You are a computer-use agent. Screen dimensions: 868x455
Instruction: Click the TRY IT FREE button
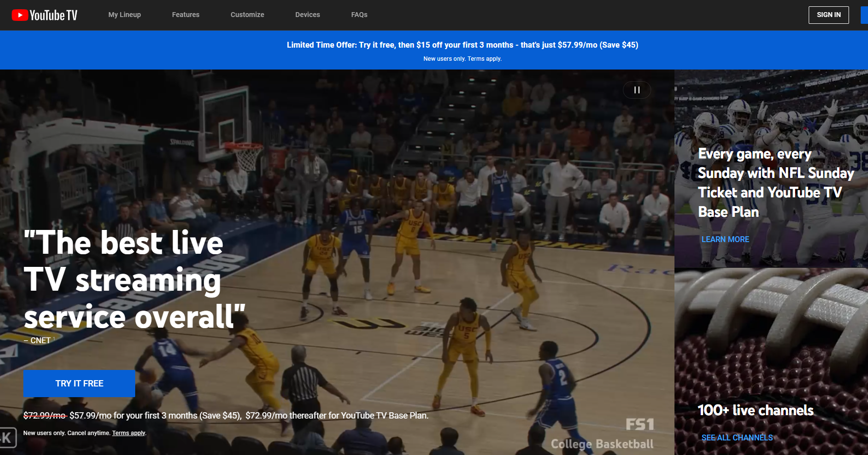[79, 384]
